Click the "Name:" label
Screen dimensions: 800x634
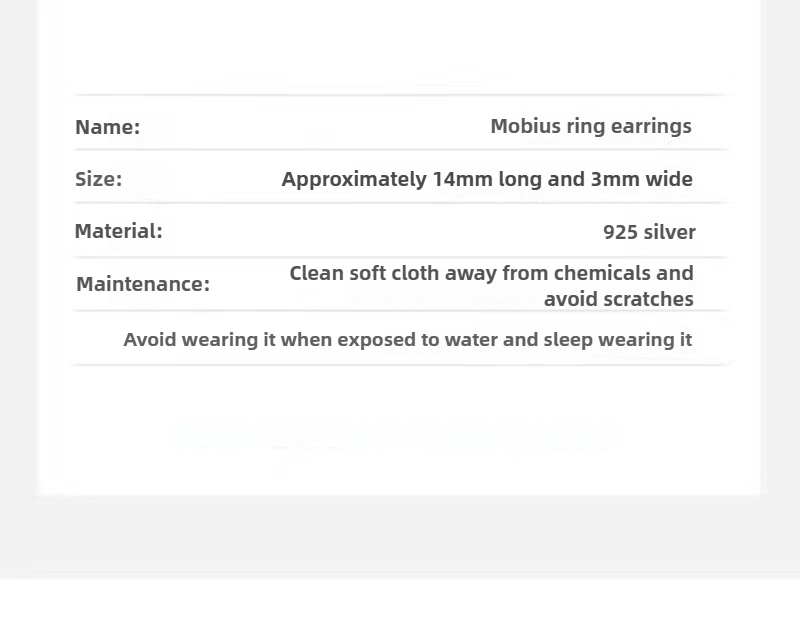pyautogui.click(x=107, y=127)
